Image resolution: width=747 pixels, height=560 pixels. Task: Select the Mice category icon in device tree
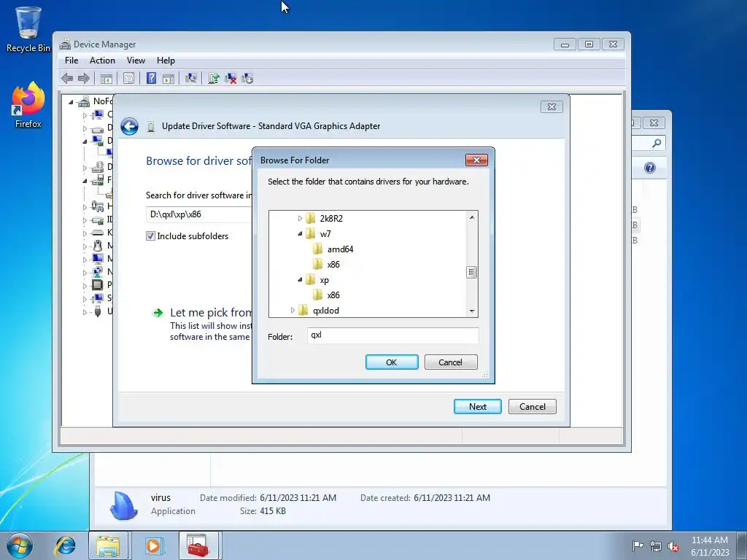(x=98, y=246)
